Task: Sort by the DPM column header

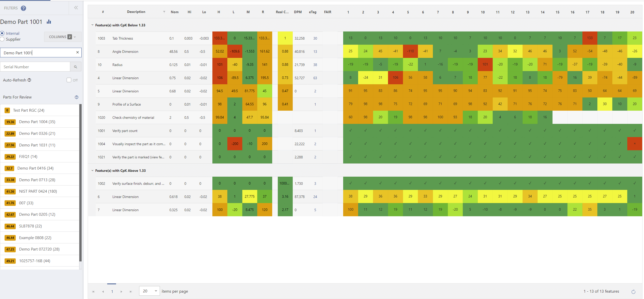Action: 298,12
